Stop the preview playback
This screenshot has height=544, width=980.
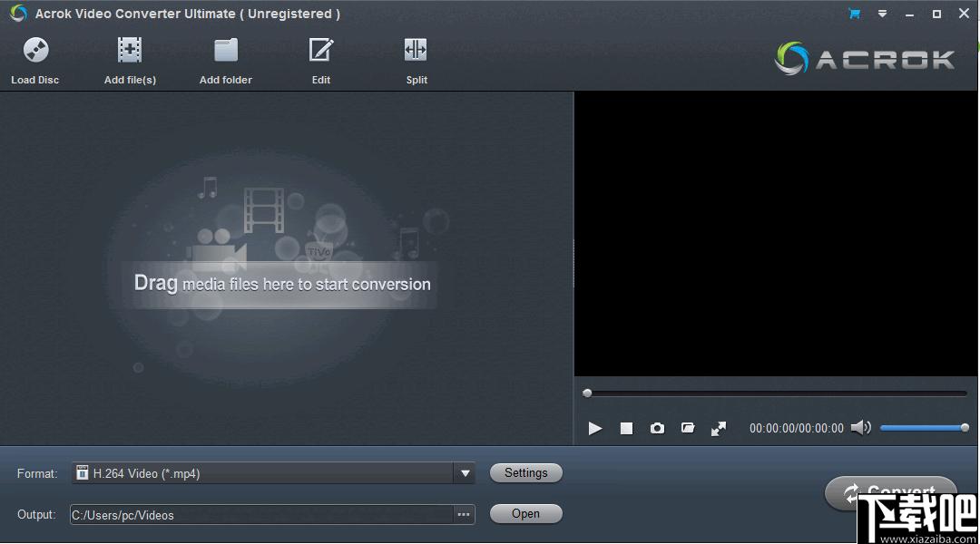626,429
